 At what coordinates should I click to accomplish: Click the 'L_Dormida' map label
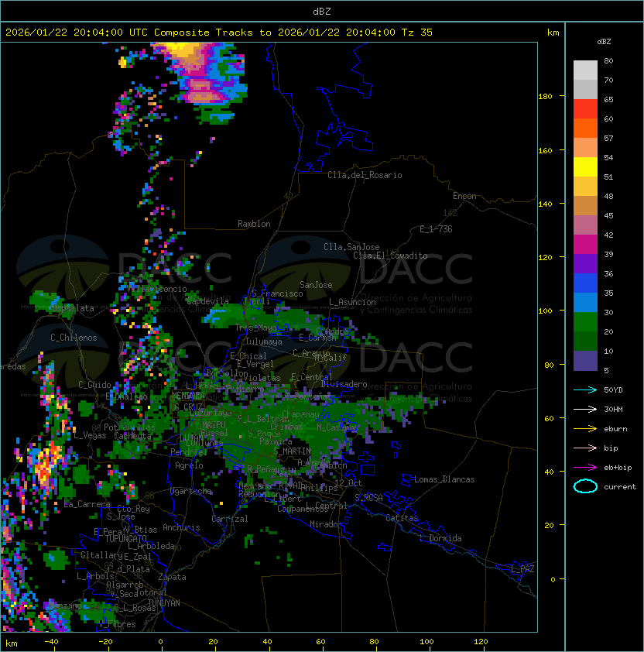(440, 538)
